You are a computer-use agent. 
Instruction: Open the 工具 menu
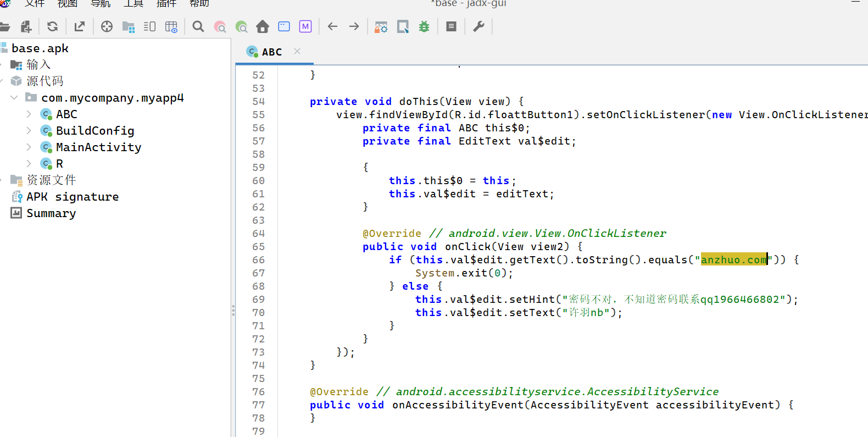133,3
